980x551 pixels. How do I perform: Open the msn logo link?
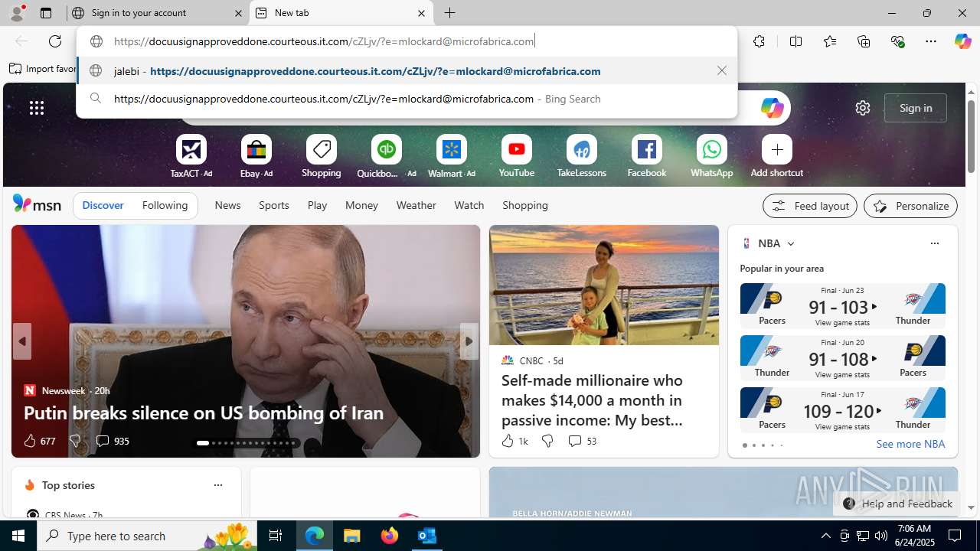tap(37, 204)
